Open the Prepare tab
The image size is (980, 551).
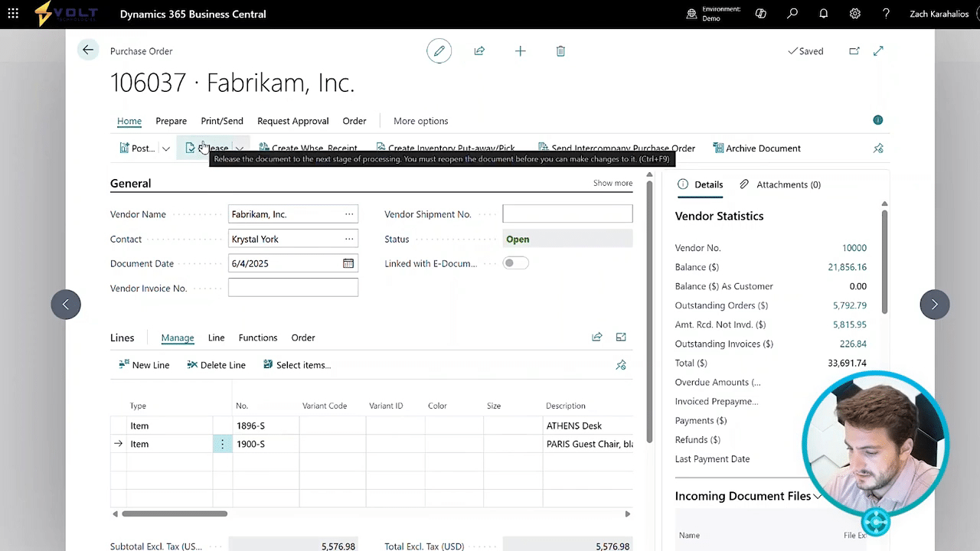[171, 121]
